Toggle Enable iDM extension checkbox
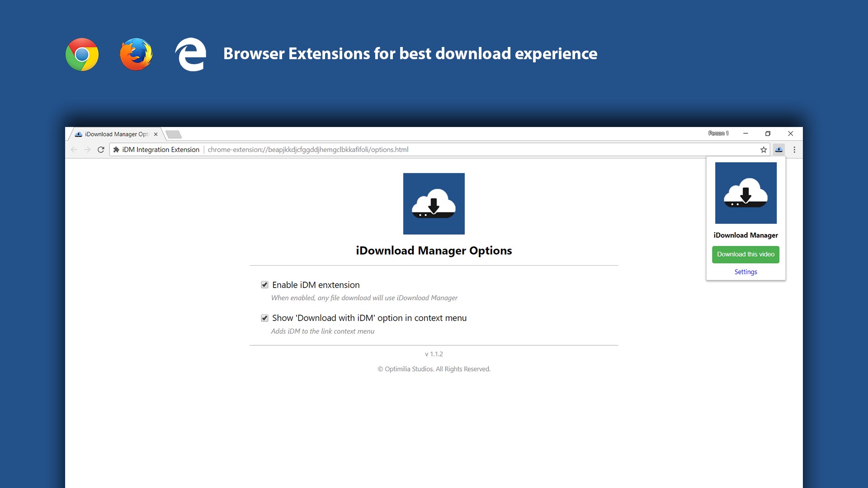The height and width of the screenshot is (488, 868). 265,285
